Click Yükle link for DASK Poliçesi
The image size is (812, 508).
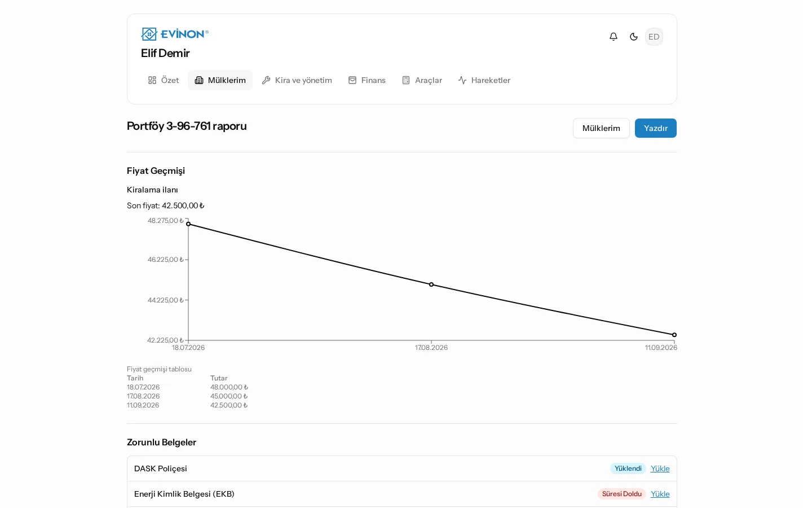pos(660,468)
